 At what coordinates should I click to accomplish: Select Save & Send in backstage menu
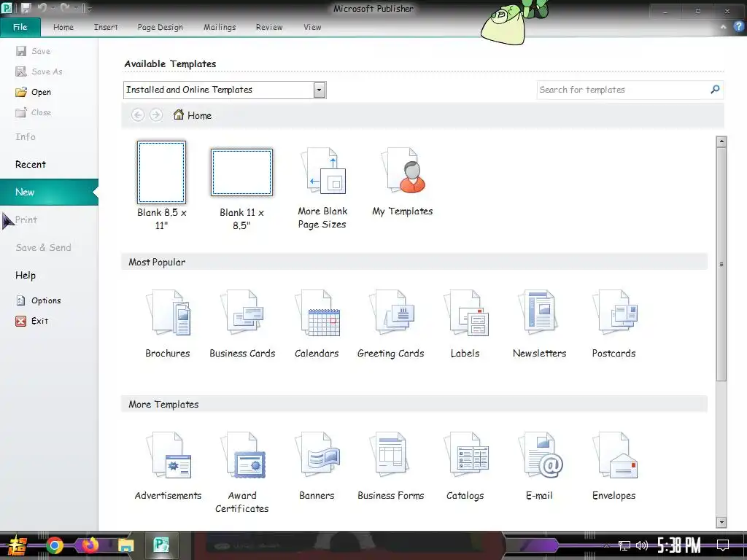43,247
